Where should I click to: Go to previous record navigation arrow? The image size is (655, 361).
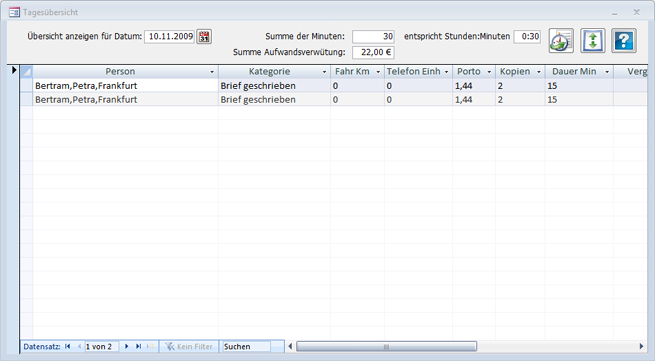coord(79,346)
